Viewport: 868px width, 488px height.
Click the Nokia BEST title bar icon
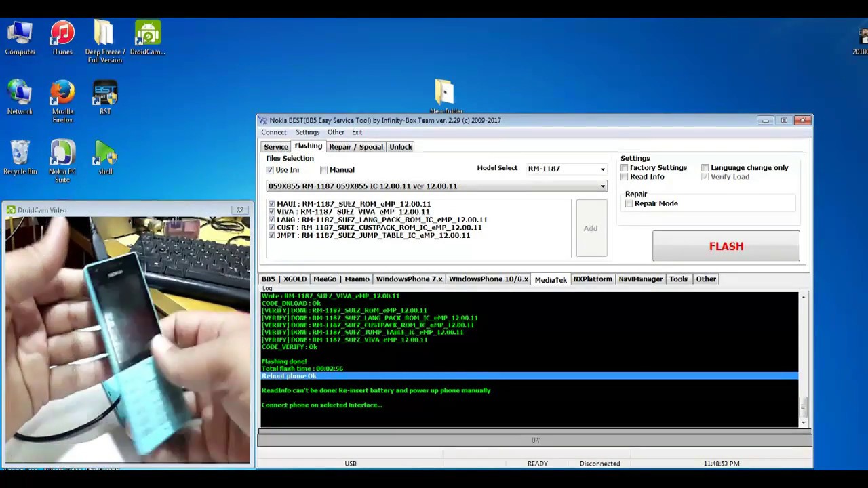pyautogui.click(x=262, y=121)
